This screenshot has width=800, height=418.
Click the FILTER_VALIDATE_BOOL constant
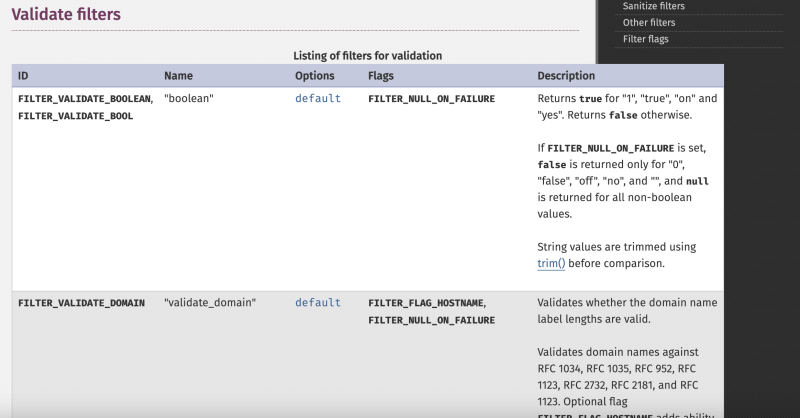point(76,116)
